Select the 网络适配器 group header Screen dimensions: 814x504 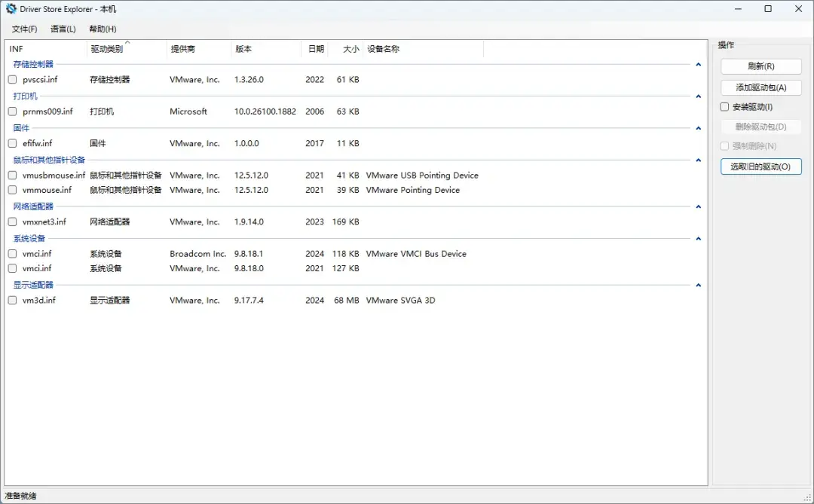pos(33,206)
